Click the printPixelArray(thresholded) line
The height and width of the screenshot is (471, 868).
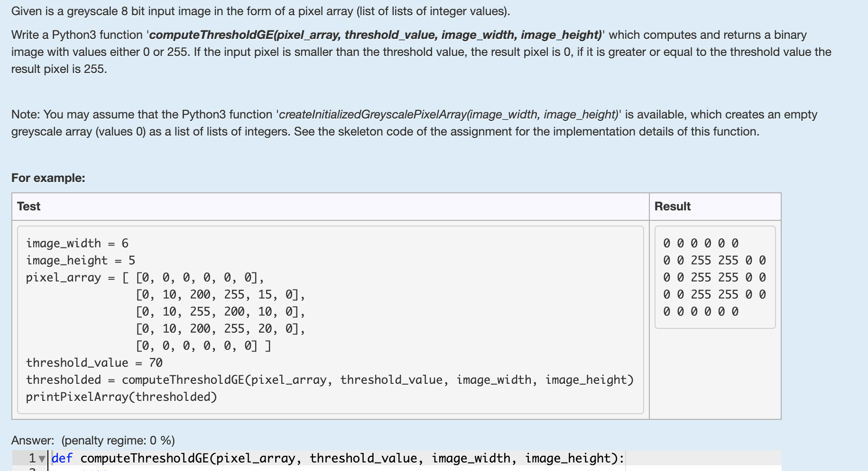pos(121,397)
